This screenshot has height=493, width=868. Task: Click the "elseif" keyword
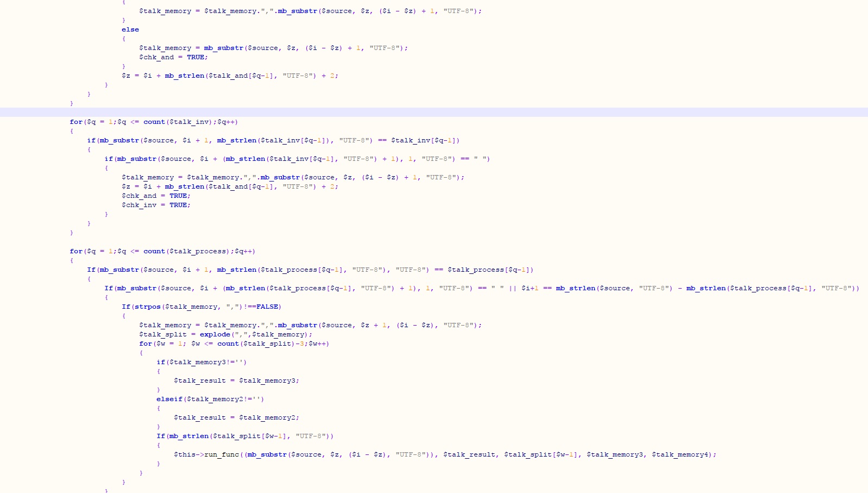(x=169, y=399)
